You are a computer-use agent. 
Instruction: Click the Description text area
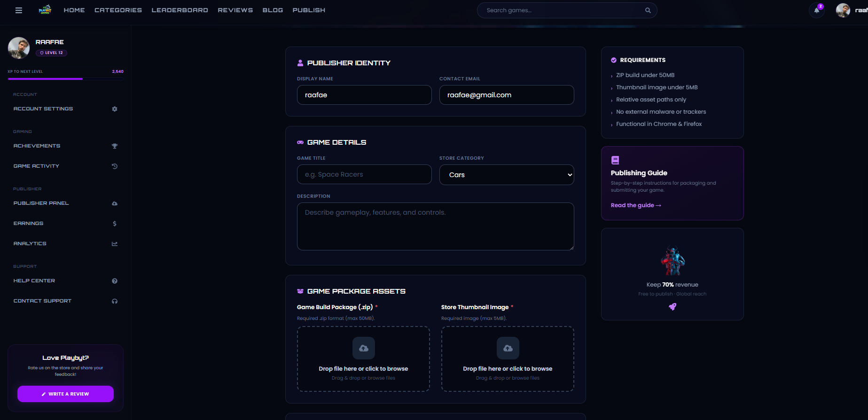point(436,226)
